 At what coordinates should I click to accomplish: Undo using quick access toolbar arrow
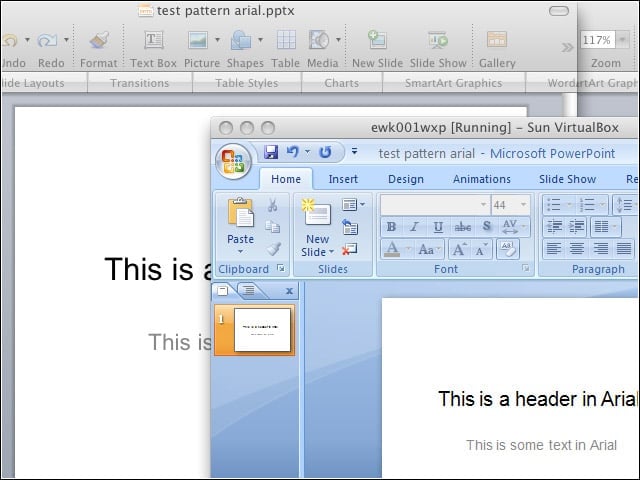(x=292, y=152)
